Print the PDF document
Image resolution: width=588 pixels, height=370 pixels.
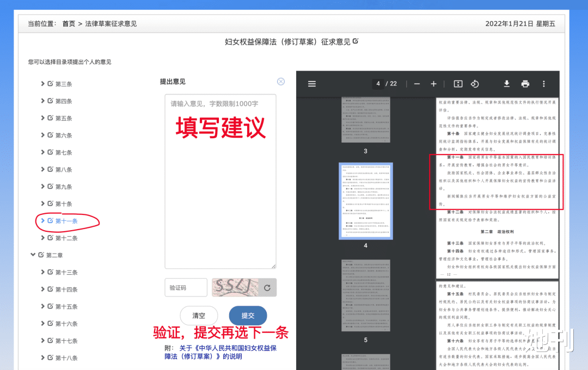coord(525,84)
